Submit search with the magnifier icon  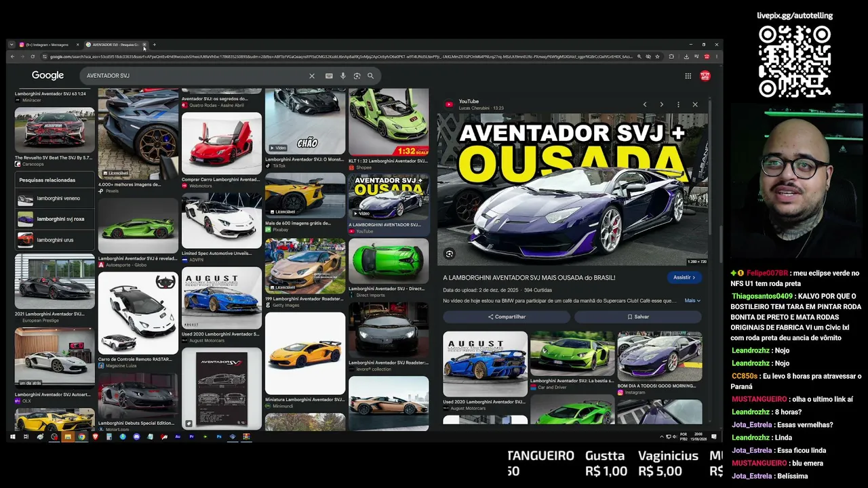pos(370,76)
